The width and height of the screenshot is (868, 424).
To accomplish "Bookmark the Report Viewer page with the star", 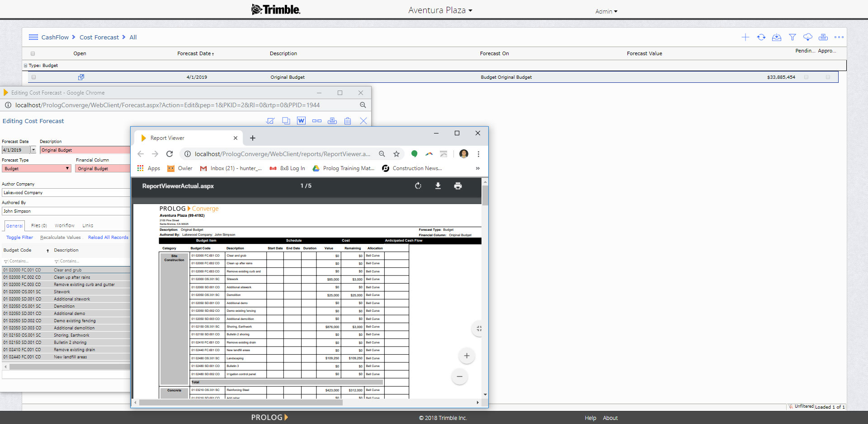I will (x=396, y=154).
